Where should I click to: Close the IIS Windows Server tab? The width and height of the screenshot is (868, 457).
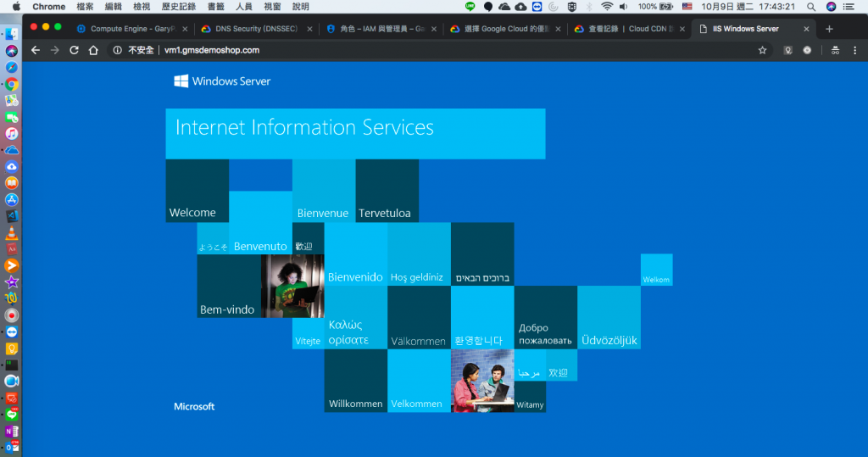coord(806,29)
